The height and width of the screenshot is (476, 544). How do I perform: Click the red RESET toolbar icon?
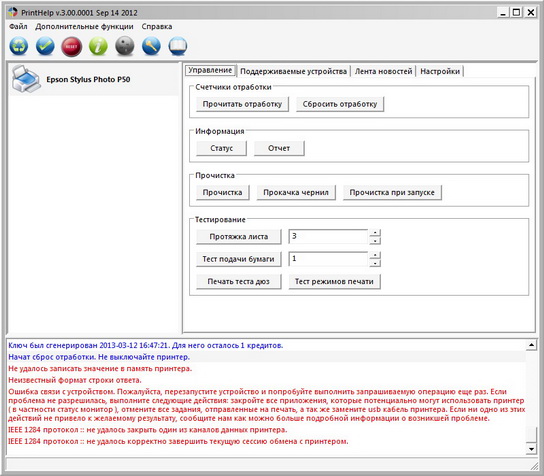tap(71, 46)
